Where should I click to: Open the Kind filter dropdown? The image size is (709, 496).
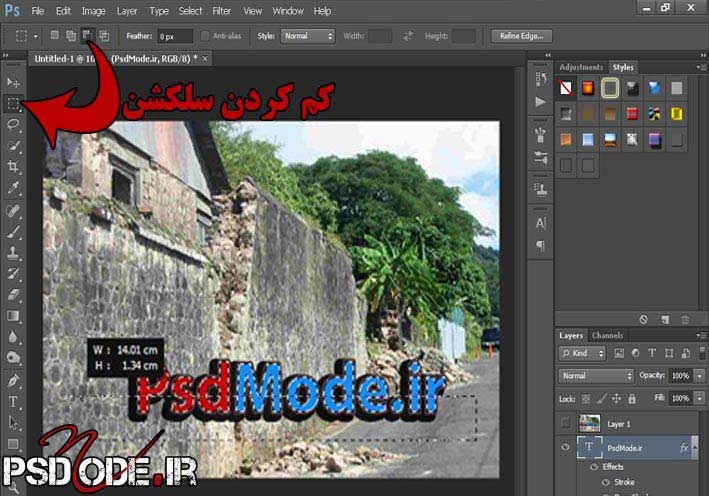coord(582,353)
